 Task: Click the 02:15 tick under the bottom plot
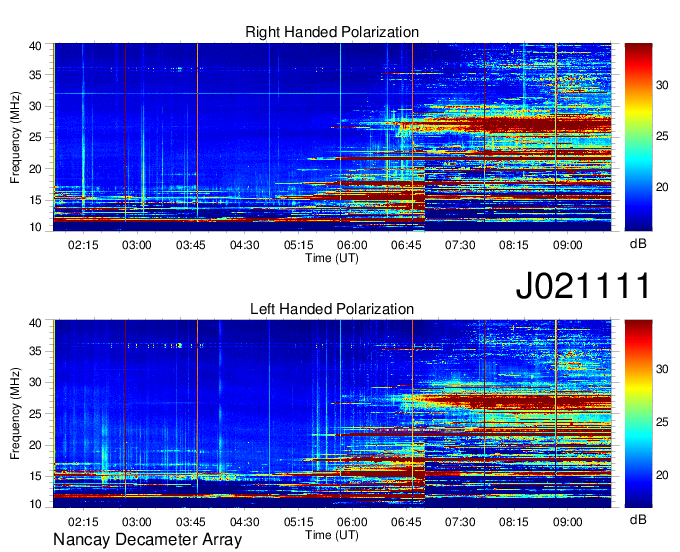click(x=83, y=522)
